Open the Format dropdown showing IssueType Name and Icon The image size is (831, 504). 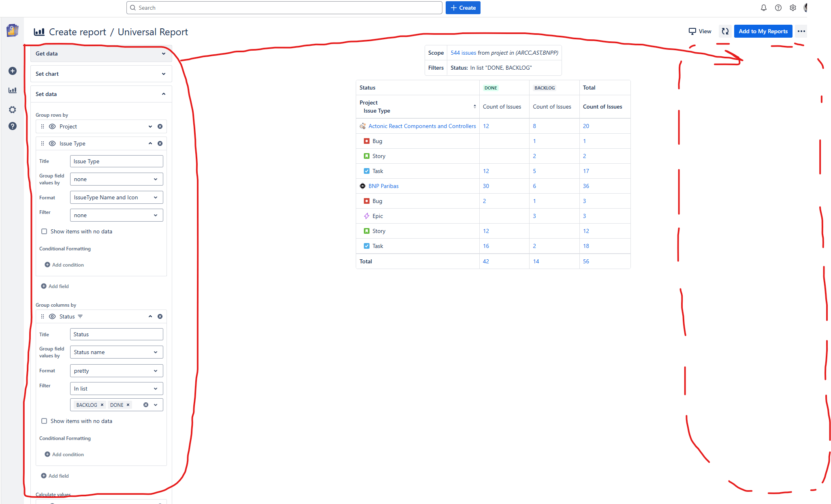point(116,197)
